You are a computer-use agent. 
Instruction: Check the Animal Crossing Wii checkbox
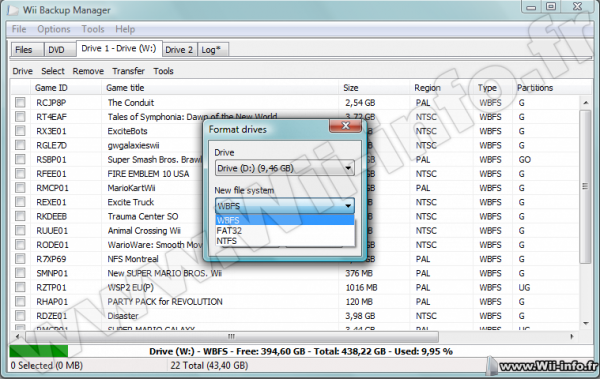tap(20, 230)
